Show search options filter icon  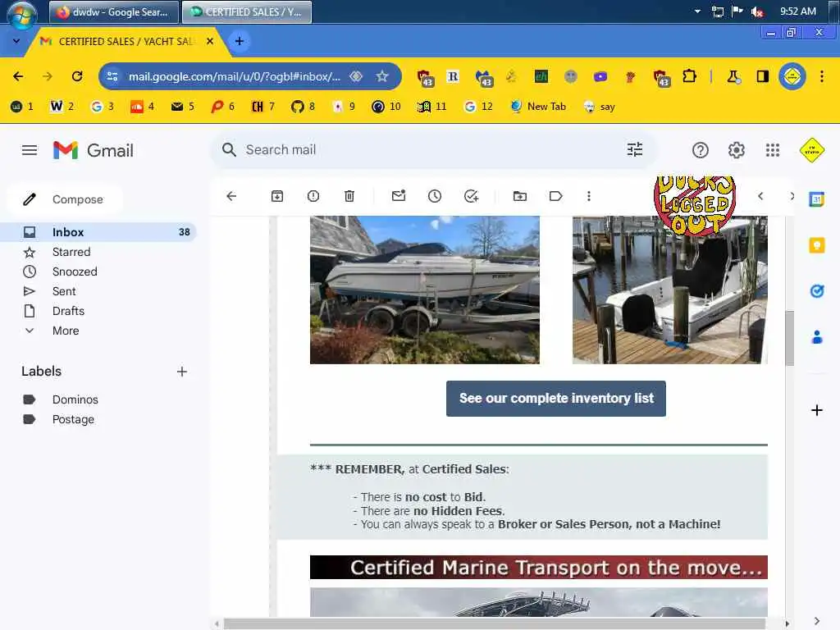tap(635, 149)
